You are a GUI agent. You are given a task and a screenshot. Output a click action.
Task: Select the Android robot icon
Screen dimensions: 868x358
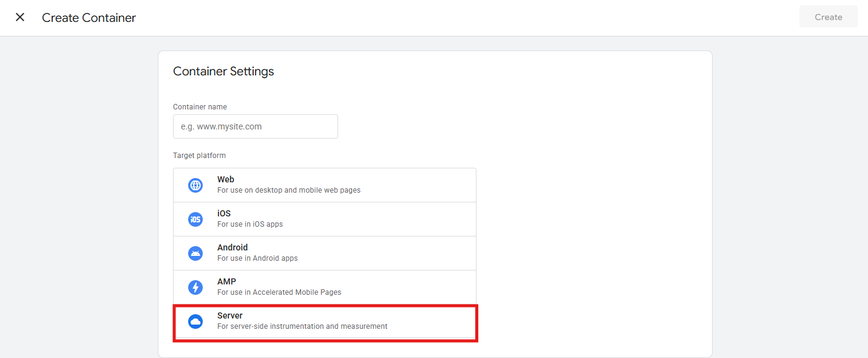[x=195, y=253]
